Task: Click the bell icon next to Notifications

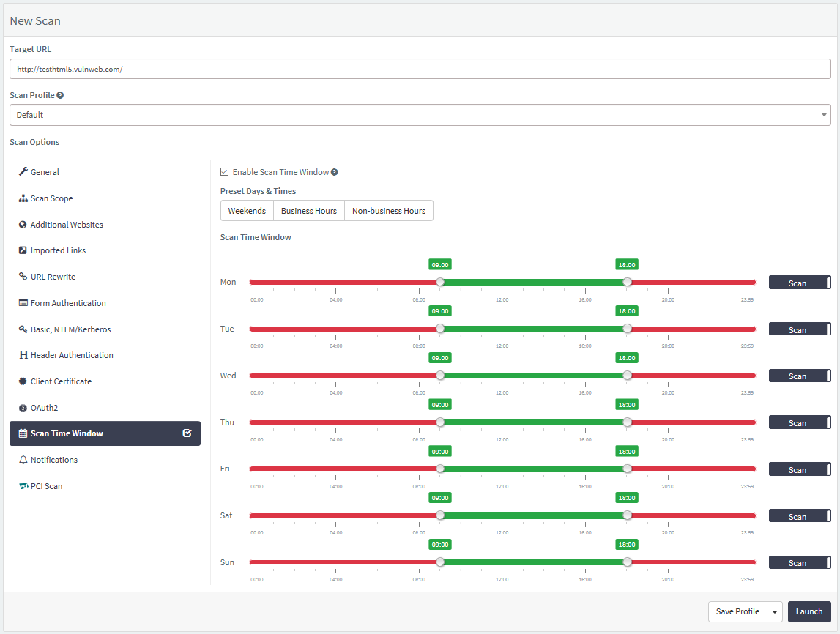Action: [x=23, y=460]
